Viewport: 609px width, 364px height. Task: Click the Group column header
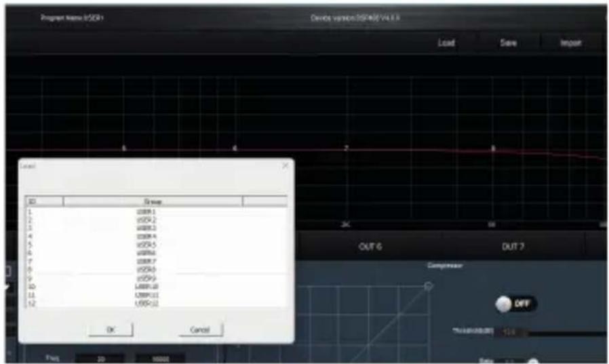tap(153, 201)
